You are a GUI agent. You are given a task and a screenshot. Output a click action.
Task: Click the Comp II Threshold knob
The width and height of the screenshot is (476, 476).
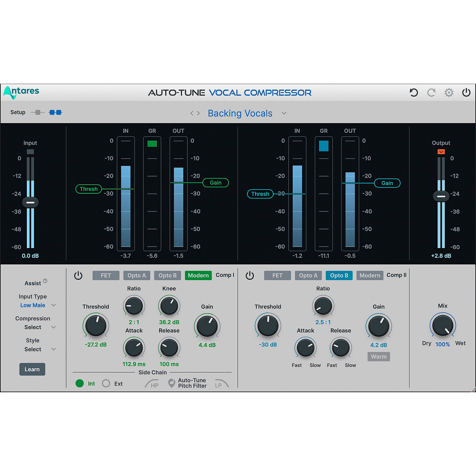(x=268, y=325)
